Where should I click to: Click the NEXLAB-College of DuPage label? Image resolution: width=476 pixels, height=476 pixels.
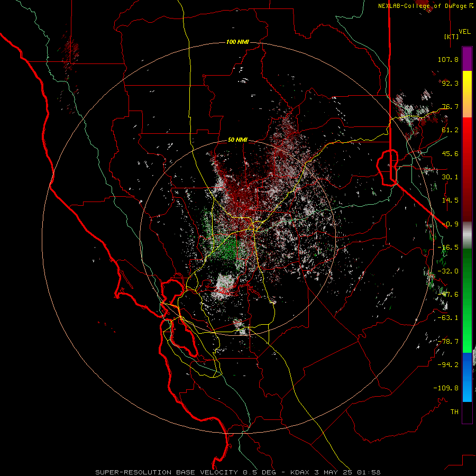(x=422, y=6)
